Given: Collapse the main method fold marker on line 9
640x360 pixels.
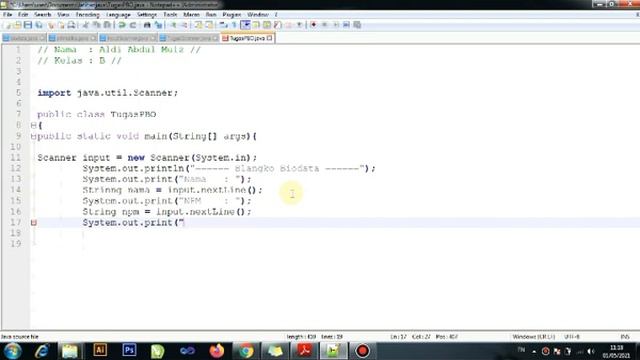Looking at the screenshot, I should click(x=33, y=136).
